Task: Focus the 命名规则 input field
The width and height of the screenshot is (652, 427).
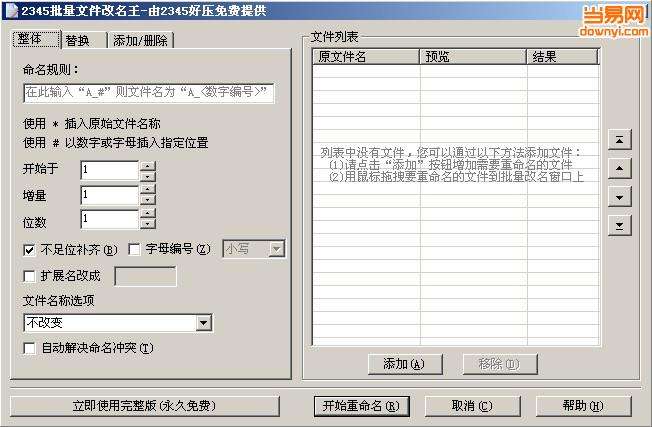Action: (149, 93)
